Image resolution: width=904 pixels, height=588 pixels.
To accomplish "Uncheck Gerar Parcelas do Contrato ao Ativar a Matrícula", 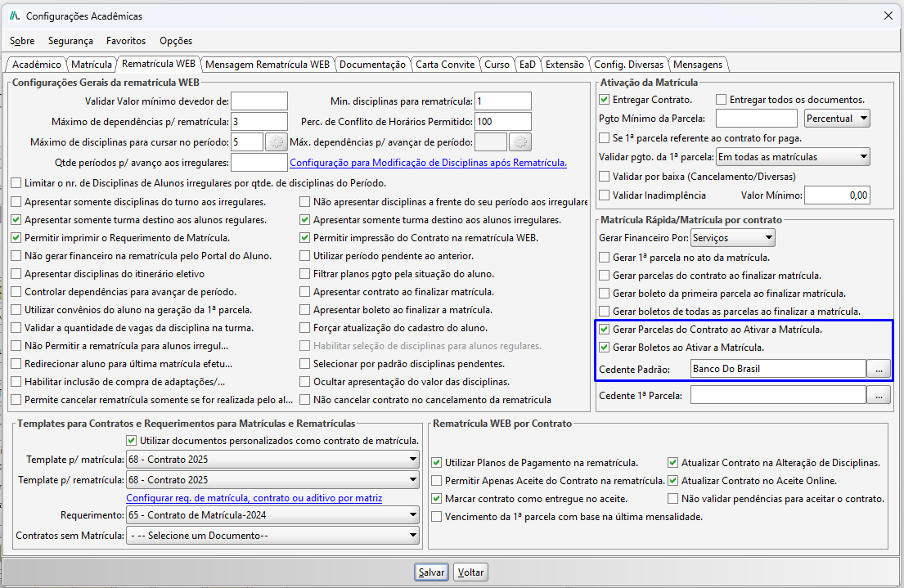I will coord(605,330).
